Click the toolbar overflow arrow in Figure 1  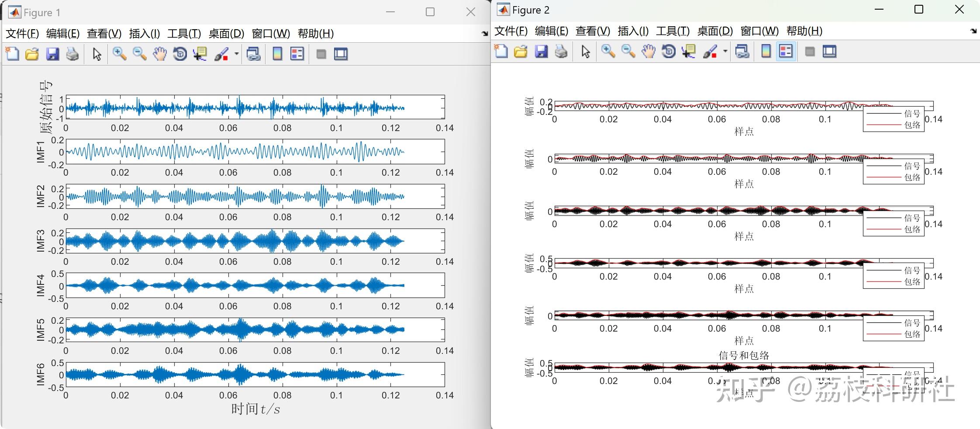pos(484,33)
